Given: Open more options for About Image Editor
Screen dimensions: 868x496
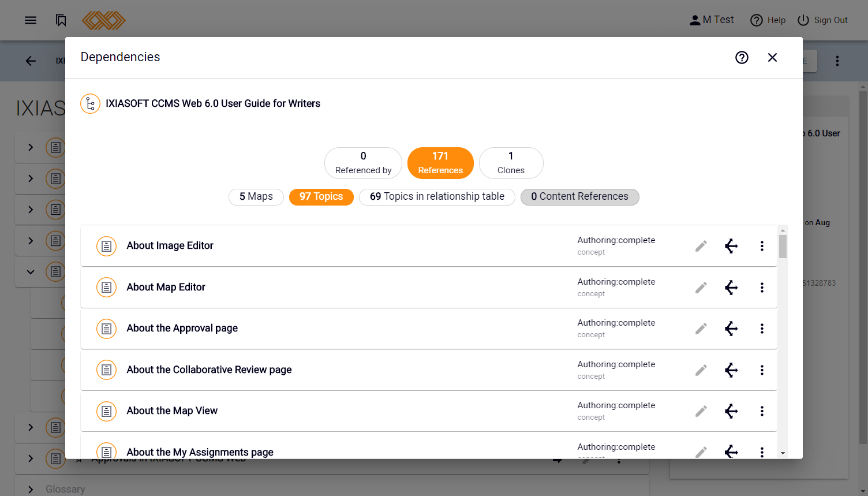Looking at the screenshot, I should point(762,246).
